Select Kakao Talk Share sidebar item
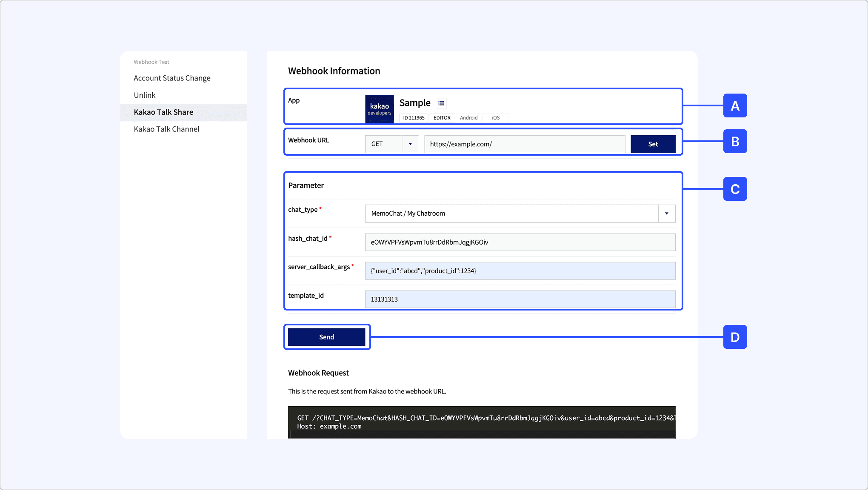Screen dimensions: 868x490 tap(163, 112)
